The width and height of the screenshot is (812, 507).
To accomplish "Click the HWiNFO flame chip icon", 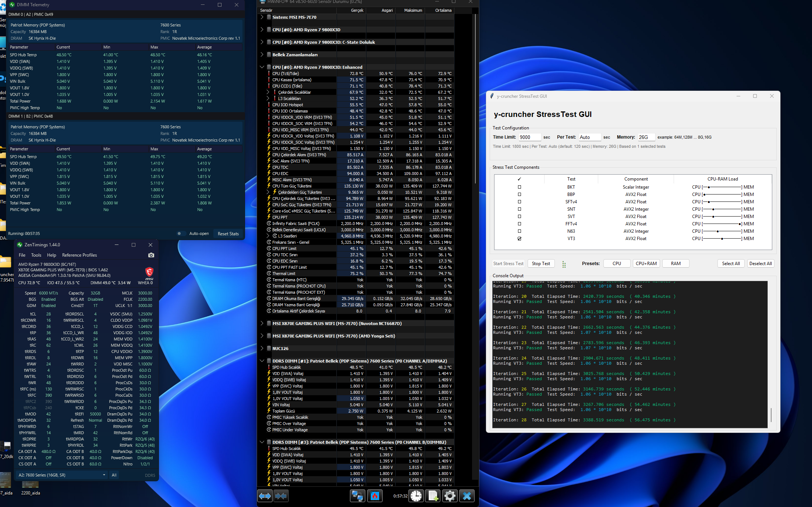I will [375, 496].
